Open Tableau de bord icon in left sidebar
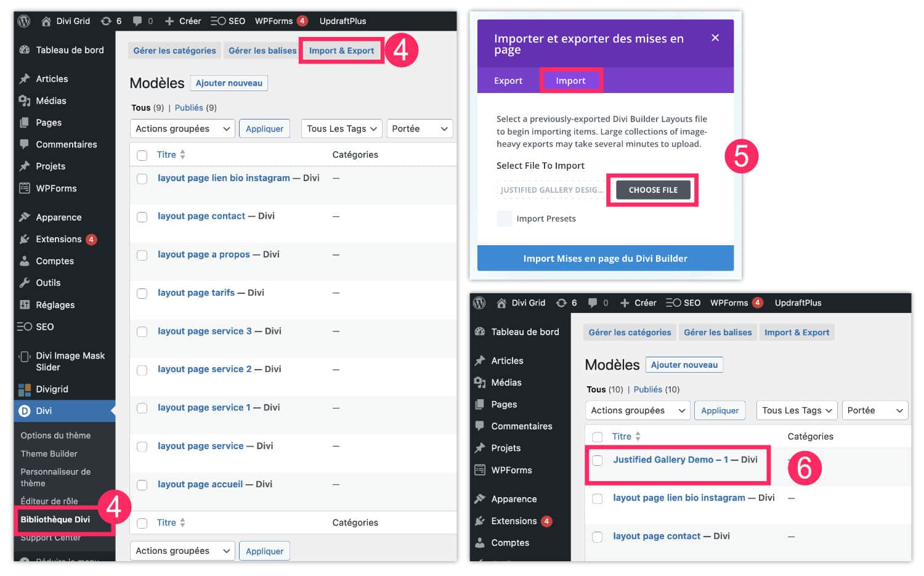924x576 pixels. point(25,50)
